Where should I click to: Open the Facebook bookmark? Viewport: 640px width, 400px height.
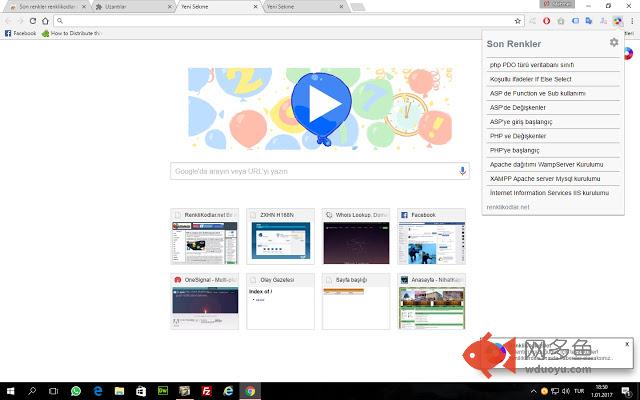point(20,33)
